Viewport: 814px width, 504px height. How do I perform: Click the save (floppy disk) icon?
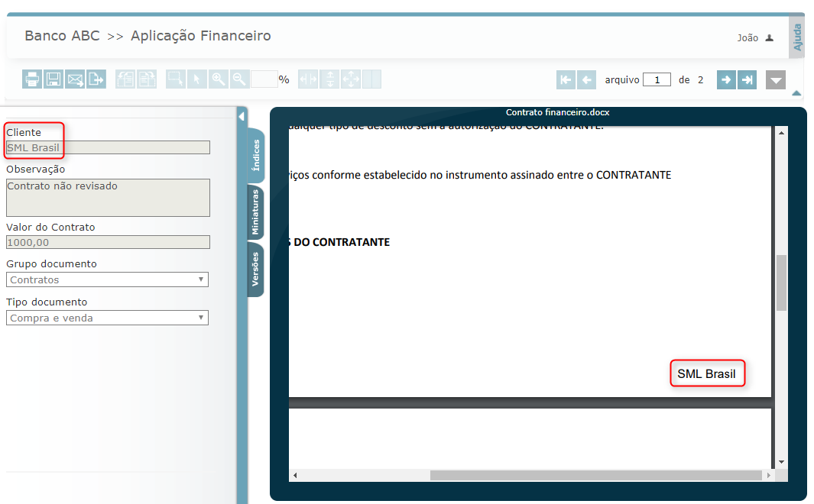pos(54,79)
